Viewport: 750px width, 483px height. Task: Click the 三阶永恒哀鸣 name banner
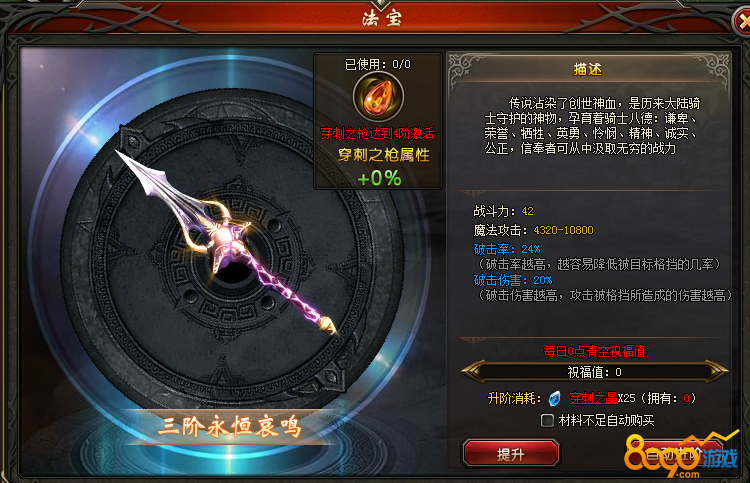click(230, 426)
